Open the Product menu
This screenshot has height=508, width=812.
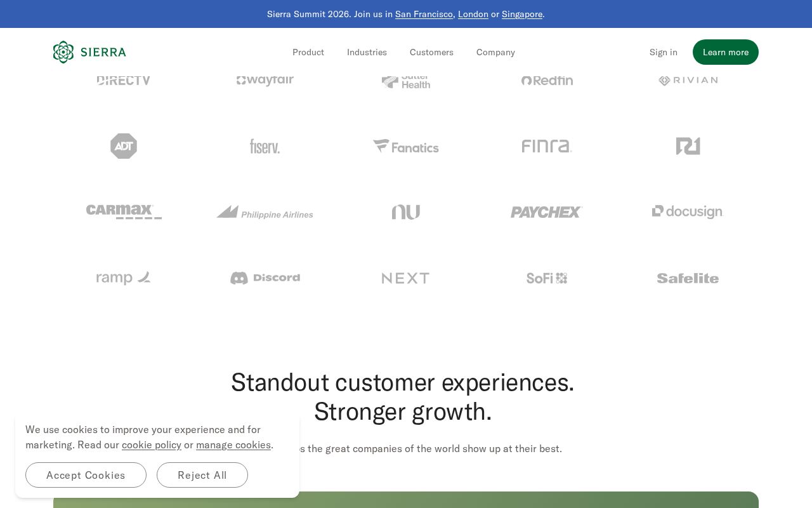pyautogui.click(x=308, y=52)
